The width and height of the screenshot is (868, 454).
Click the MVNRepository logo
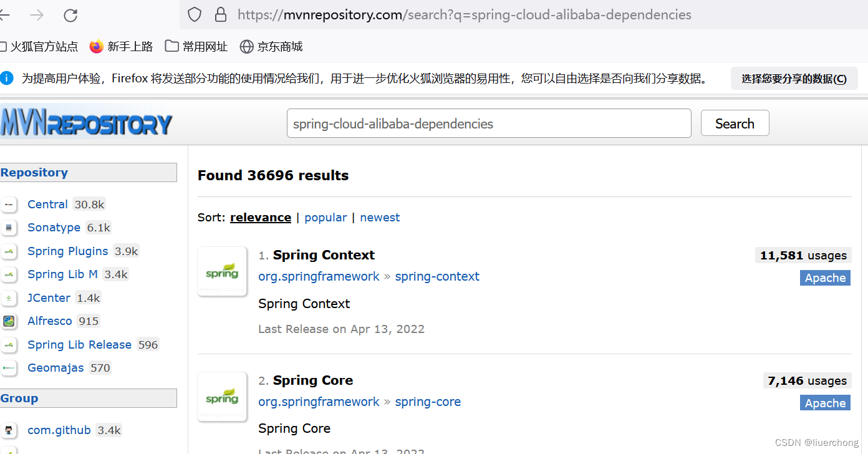[x=86, y=123]
